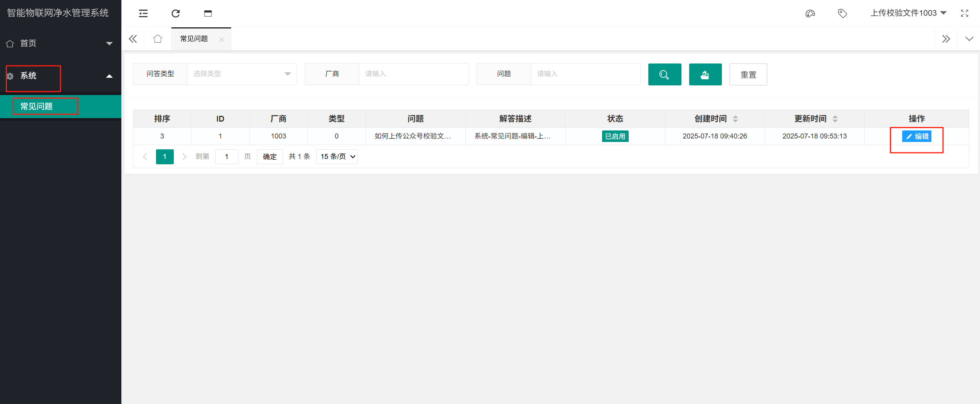980x404 pixels.
Task: Click the 共 1 条 total count text
Action: pyautogui.click(x=299, y=157)
